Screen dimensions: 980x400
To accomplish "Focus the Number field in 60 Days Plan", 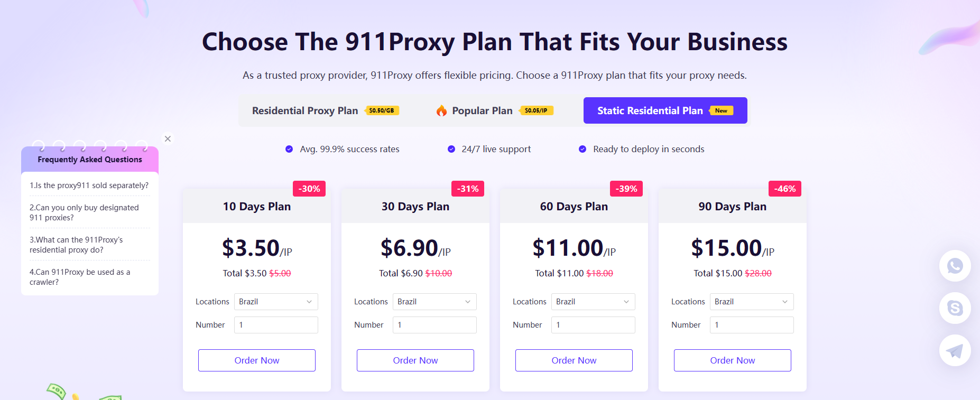I will (x=593, y=325).
